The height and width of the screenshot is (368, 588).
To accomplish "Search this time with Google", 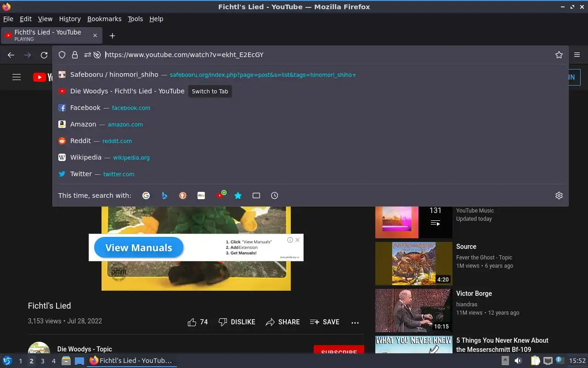I will [x=146, y=195].
